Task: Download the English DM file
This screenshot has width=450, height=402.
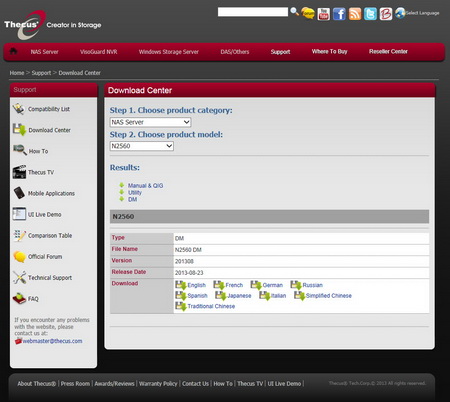Action: (191, 285)
